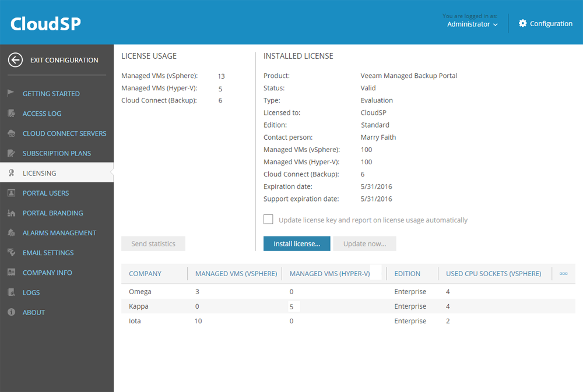This screenshot has height=392, width=583.
Task: Click Kappa's Hyper-V VMs value 5
Action: point(291,306)
